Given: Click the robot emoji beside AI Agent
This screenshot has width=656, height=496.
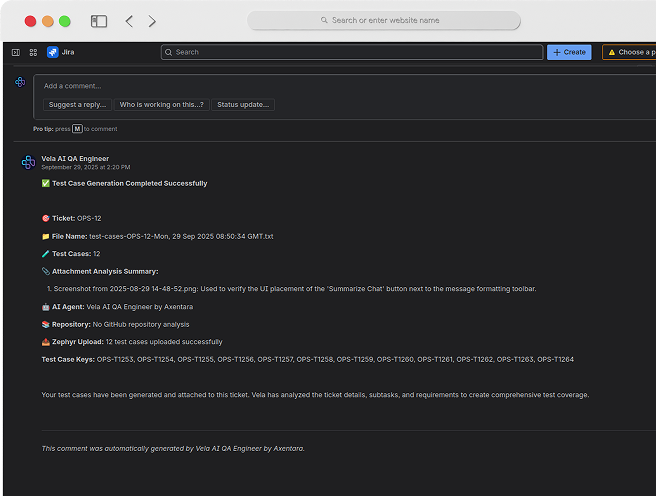Looking at the screenshot, I should tap(46, 307).
